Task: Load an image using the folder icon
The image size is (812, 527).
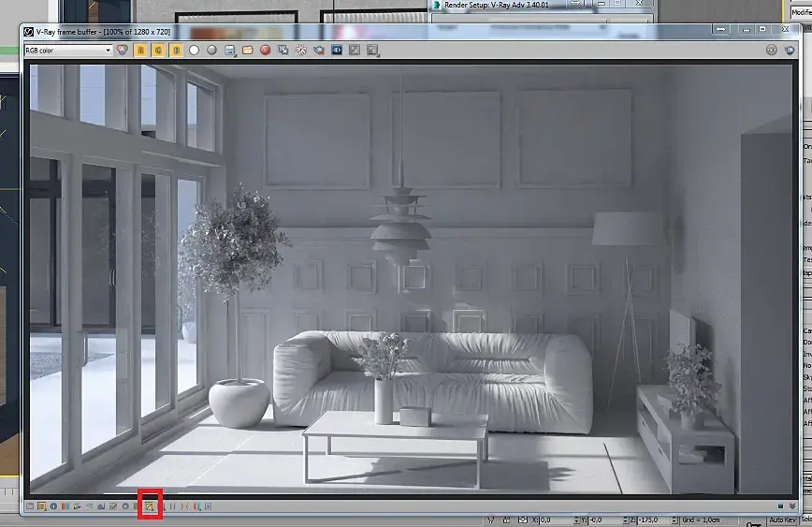Action: click(248, 51)
